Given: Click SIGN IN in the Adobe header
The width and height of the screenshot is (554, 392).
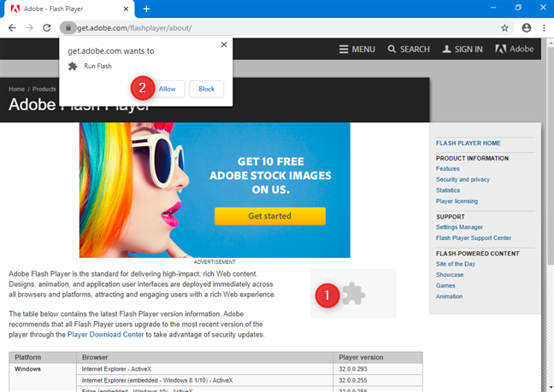Looking at the screenshot, I should point(463,49).
